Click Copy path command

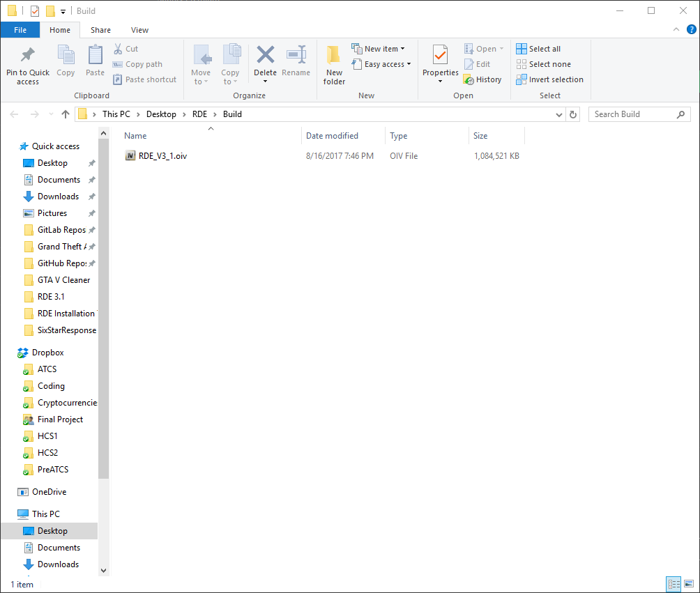pos(137,64)
